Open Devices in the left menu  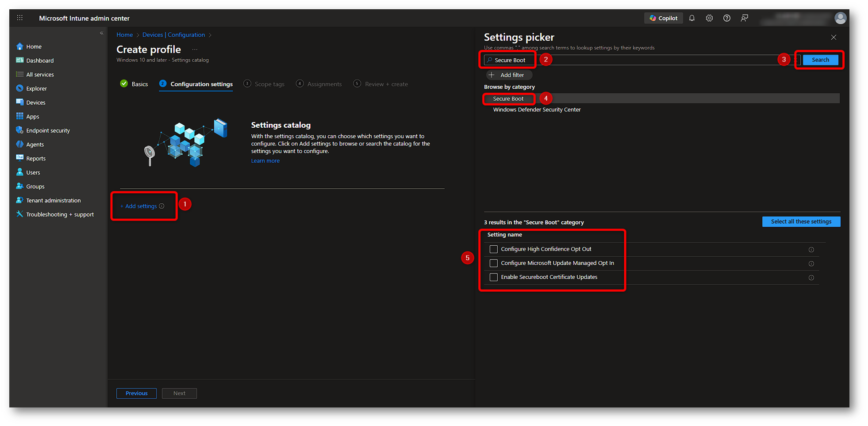click(35, 103)
